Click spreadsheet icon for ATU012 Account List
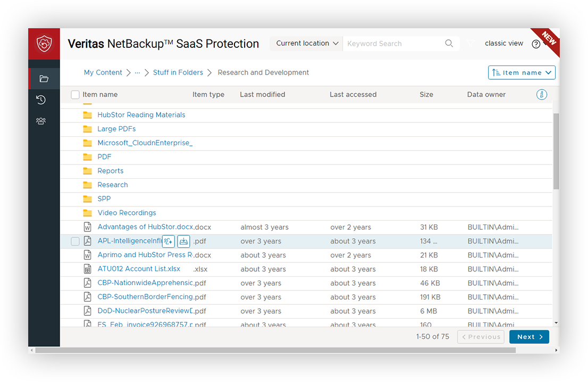This screenshot has height=382, width=588. click(x=87, y=269)
